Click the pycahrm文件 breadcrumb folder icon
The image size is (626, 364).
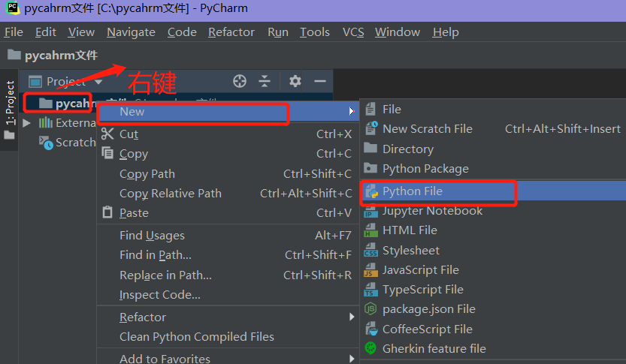14,55
